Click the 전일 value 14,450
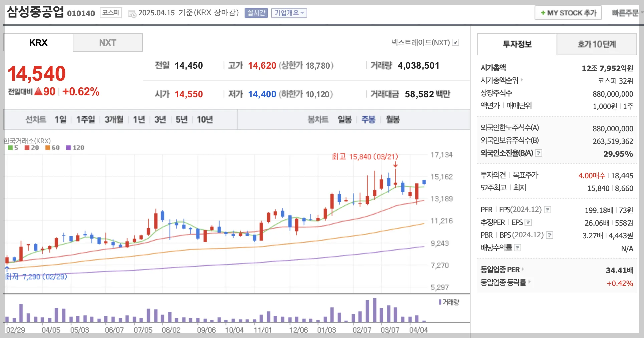644x338 pixels. [189, 66]
